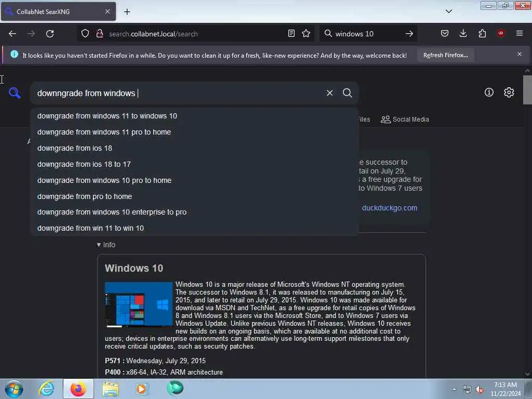The width and height of the screenshot is (532, 399).
Task: Show hidden tray icons
Action: [454, 390]
